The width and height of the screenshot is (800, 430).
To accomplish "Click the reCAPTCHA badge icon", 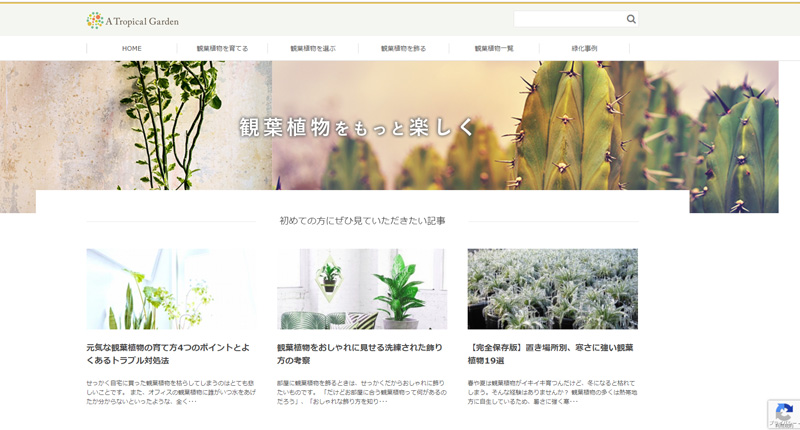I will coord(784,413).
